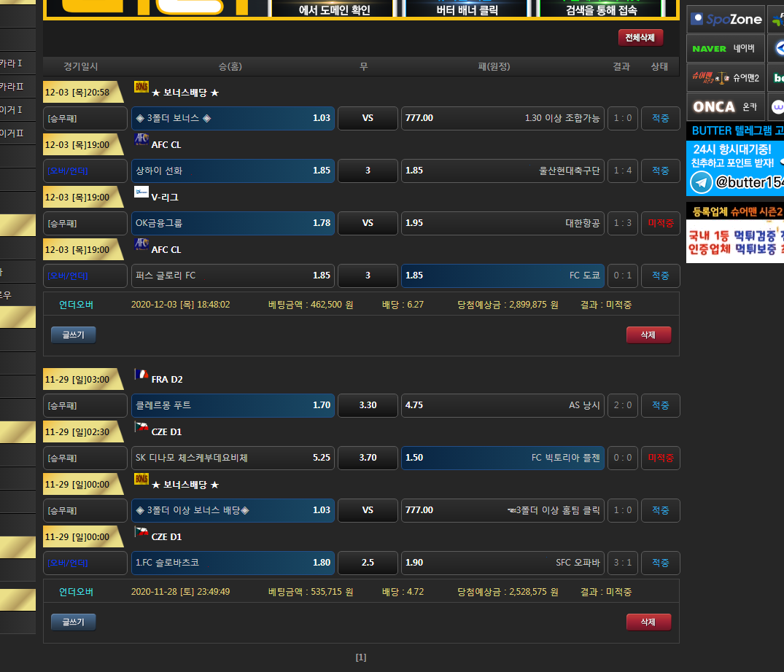Click the V-리그 league logo

[141, 192]
